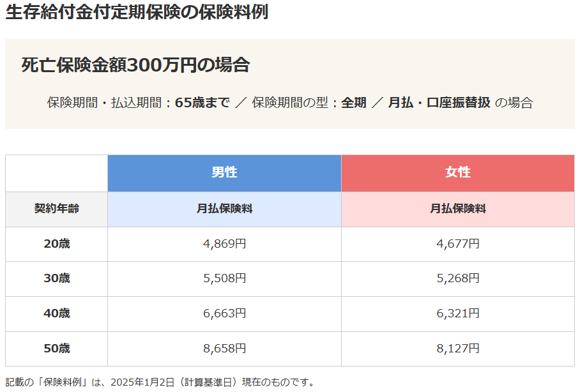Click the 5,508円 premium cell
This screenshot has height=392, width=585.
coord(224,278)
